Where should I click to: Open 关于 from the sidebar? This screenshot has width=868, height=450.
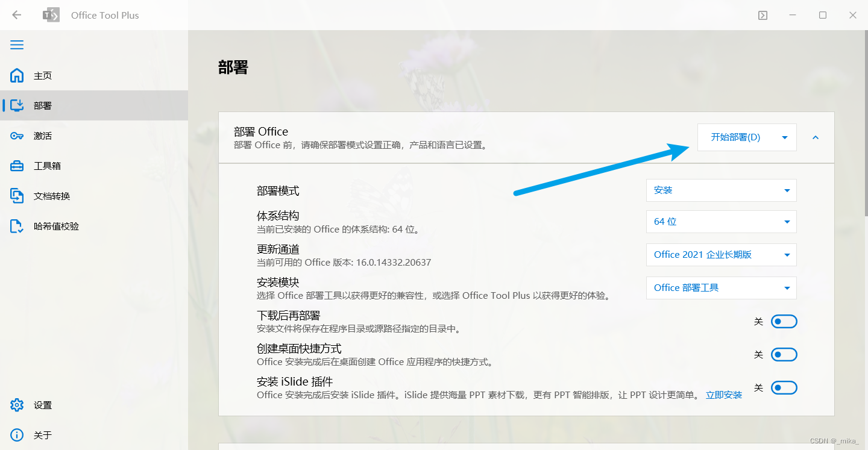point(94,435)
